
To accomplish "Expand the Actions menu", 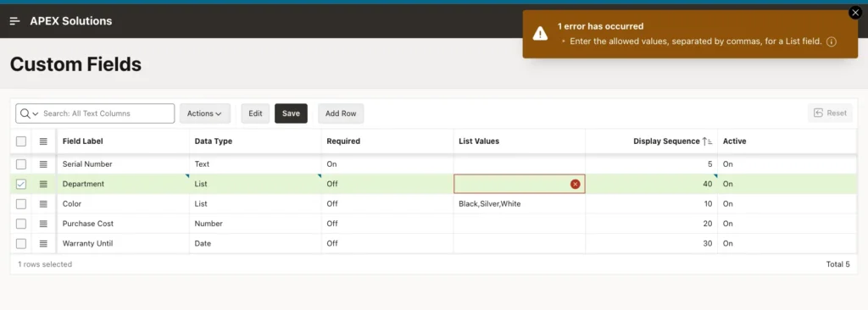I will (205, 113).
